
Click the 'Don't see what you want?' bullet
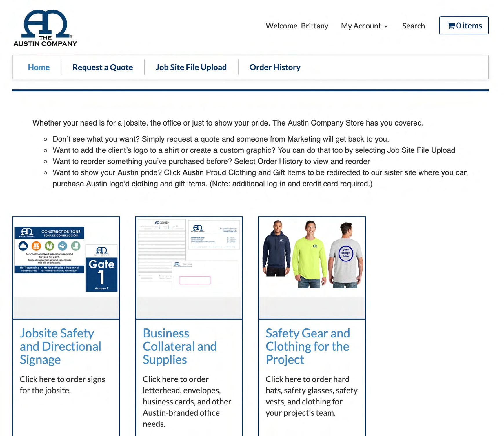point(221,139)
